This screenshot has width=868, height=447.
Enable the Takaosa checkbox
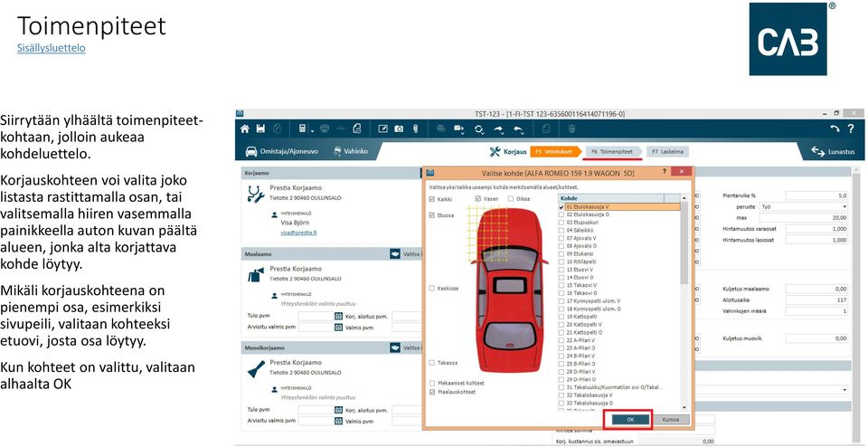coord(432,362)
